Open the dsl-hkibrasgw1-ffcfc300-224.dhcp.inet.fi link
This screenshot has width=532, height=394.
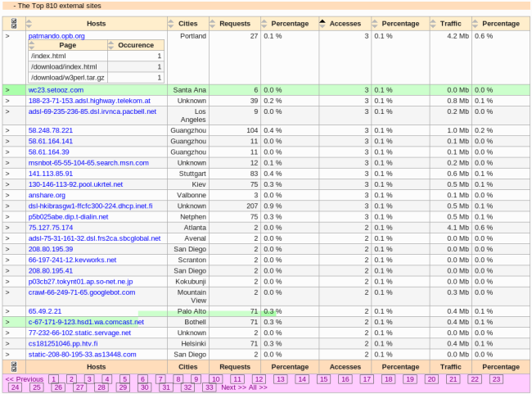point(91,206)
